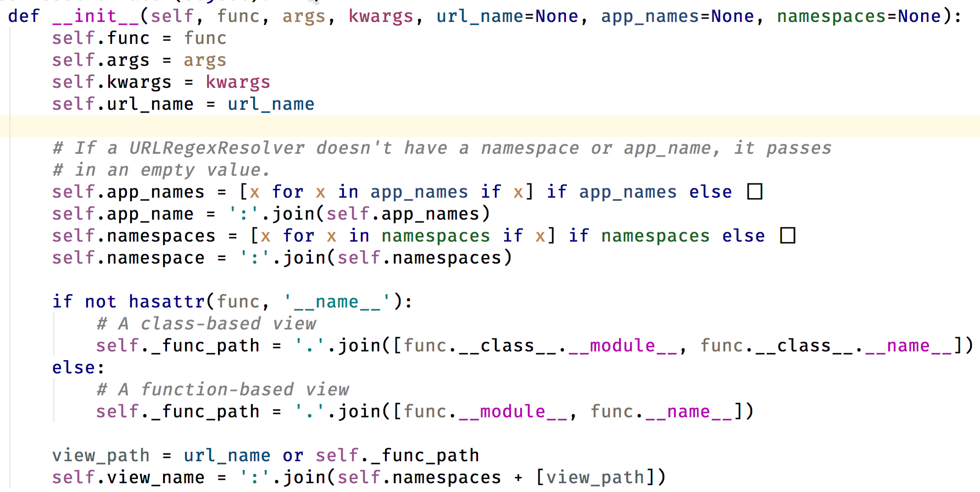Click 'URLRegexResolver' in the comment

pyautogui.click(x=216, y=148)
